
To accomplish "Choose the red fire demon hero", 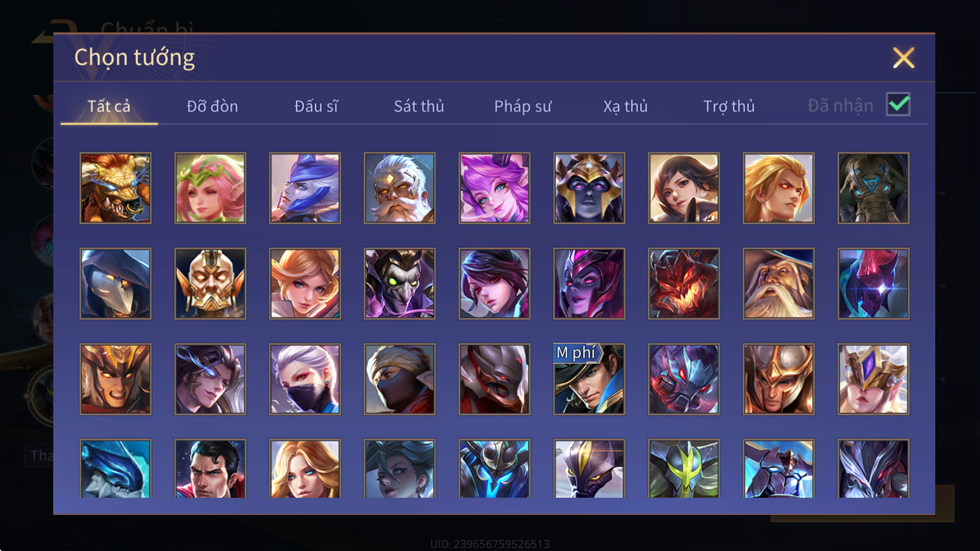I will click(x=684, y=283).
